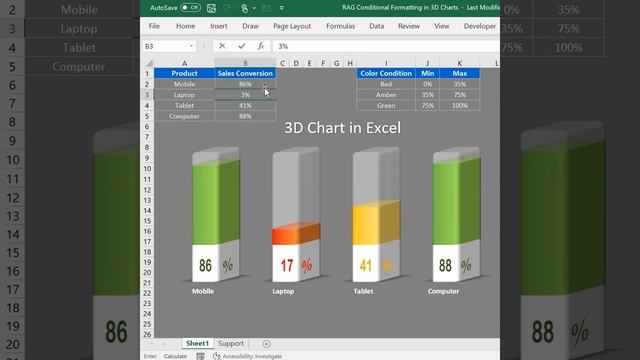This screenshot has width=640, height=360.
Task: Click the 3D Chart in Excel title
Action: (x=342, y=128)
